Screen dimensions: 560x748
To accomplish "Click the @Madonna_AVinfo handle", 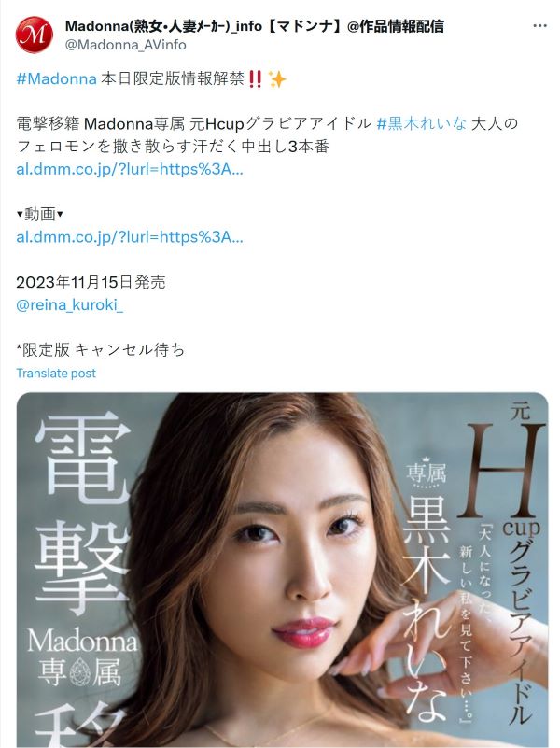I will [125, 45].
